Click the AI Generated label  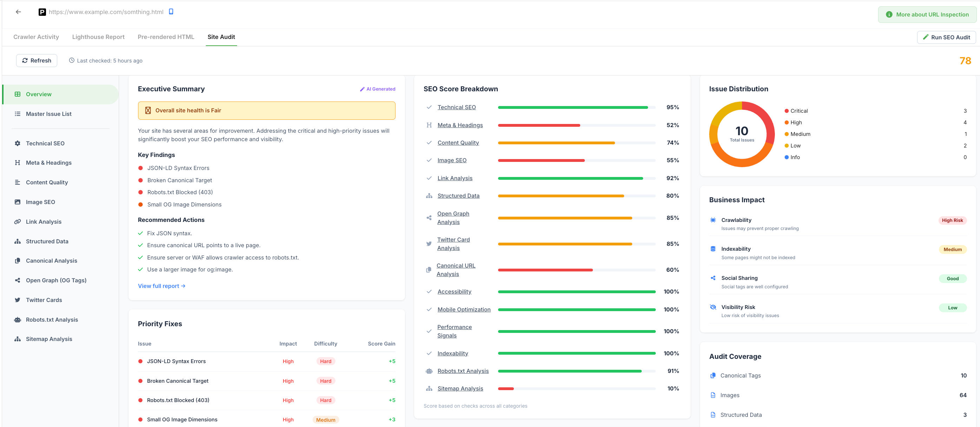click(x=377, y=89)
